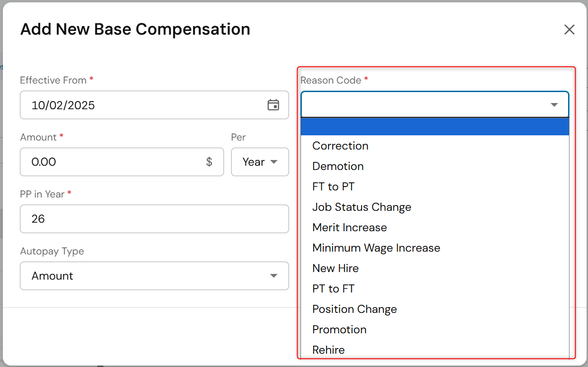588x367 pixels.
Task: Open the Reason Code dropdown arrow
Action: click(x=554, y=104)
